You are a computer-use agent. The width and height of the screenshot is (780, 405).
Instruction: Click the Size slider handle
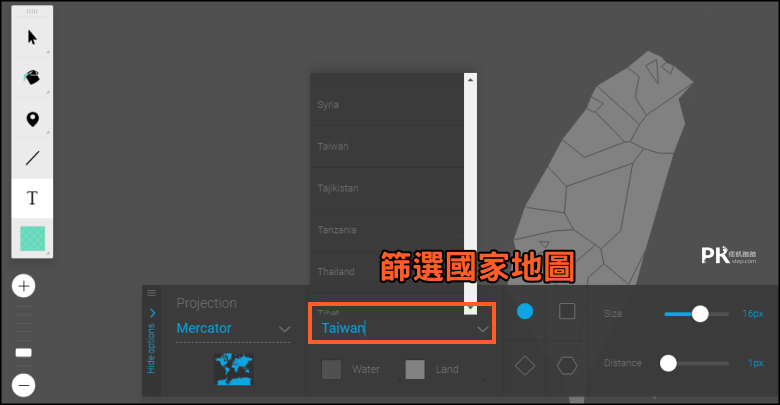(700, 314)
